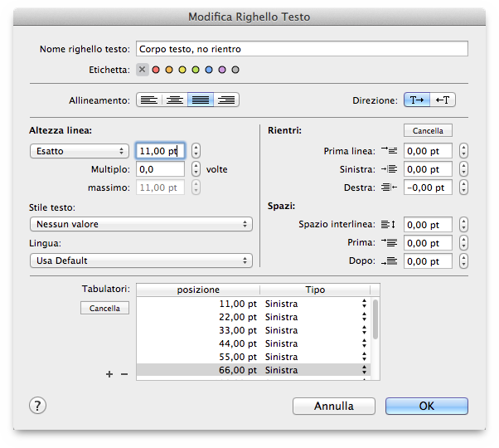The image size is (499, 448).
Task: Click the Prima linea indent stepper
Action: point(463,151)
